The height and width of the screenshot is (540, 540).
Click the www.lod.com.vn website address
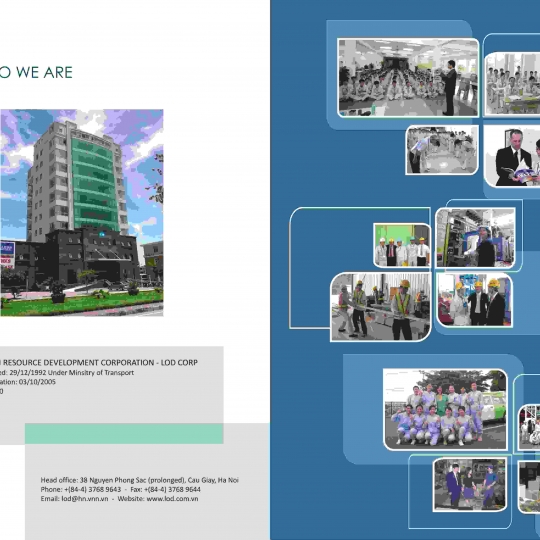[x=172, y=499]
